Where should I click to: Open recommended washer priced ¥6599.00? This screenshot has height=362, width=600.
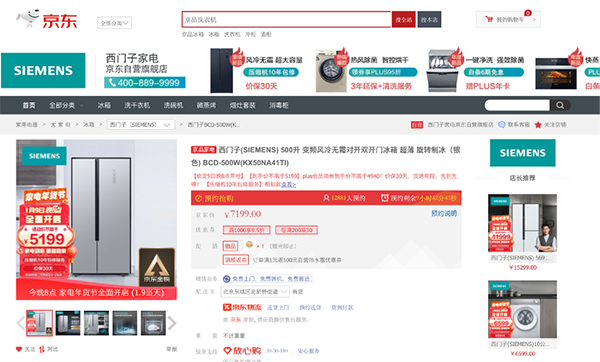[x=522, y=318]
